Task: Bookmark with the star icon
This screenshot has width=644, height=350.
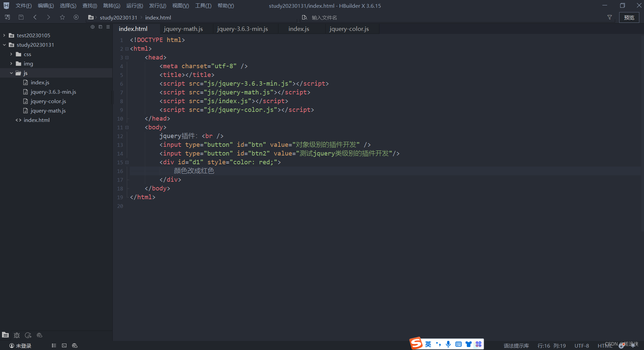Action: click(62, 17)
